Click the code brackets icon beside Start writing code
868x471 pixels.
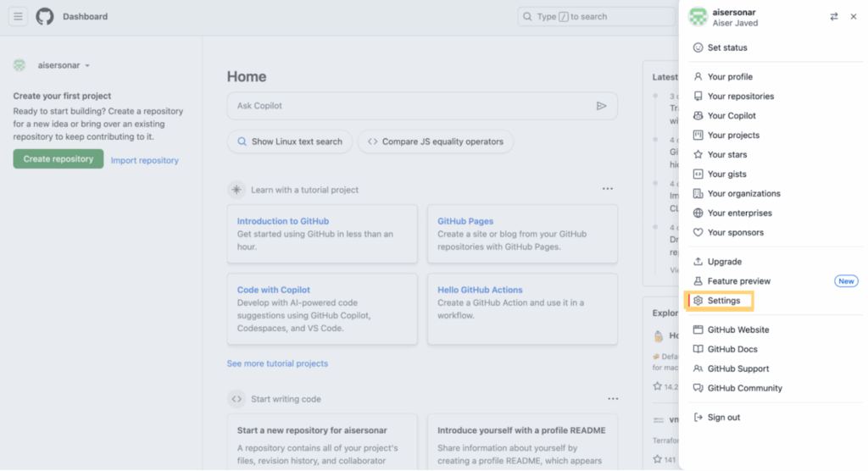tap(236, 399)
